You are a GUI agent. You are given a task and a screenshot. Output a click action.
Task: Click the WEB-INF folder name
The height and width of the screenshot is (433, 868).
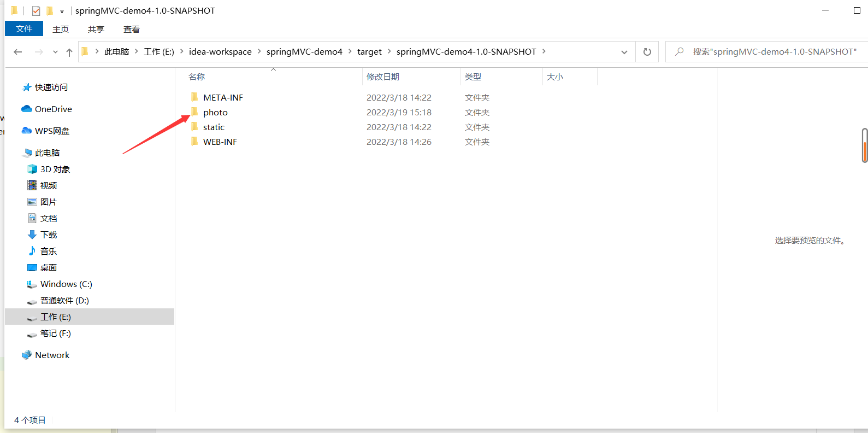click(x=220, y=142)
